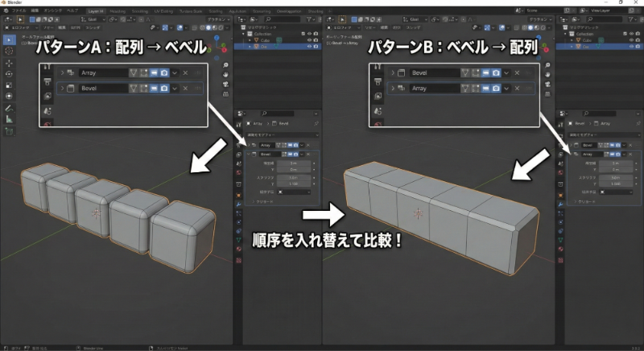Open shading options dropdown in Pattern A header
The width and height of the screenshot is (644, 351).
(x=227, y=27)
